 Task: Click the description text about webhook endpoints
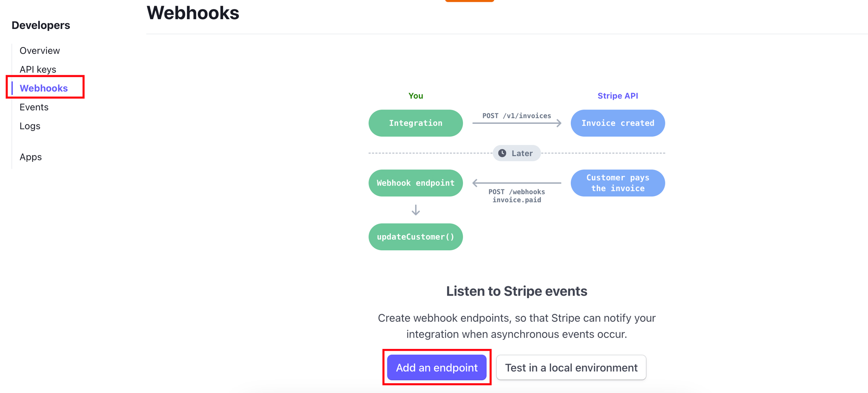(517, 326)
